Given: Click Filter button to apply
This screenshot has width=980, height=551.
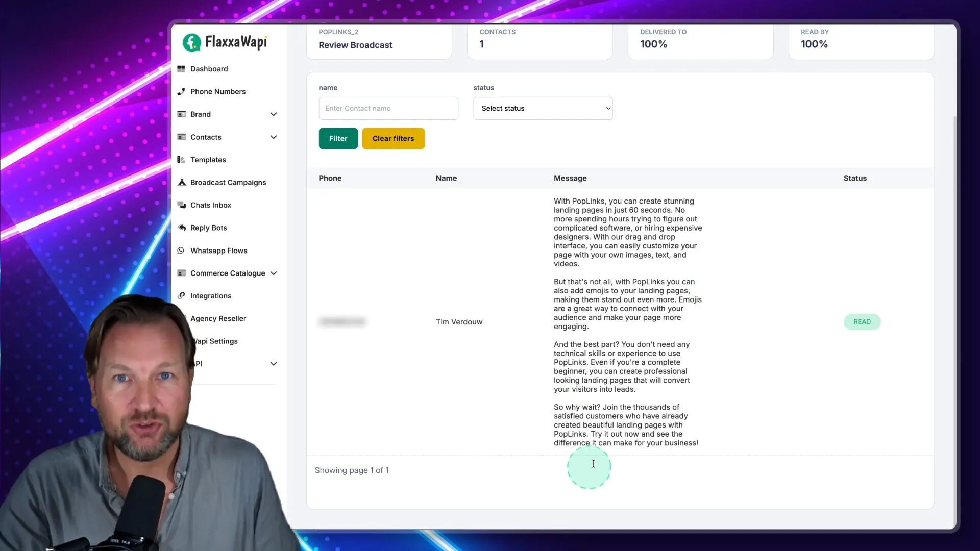Looking at the screenshot, I should click(x=338, y=138).
